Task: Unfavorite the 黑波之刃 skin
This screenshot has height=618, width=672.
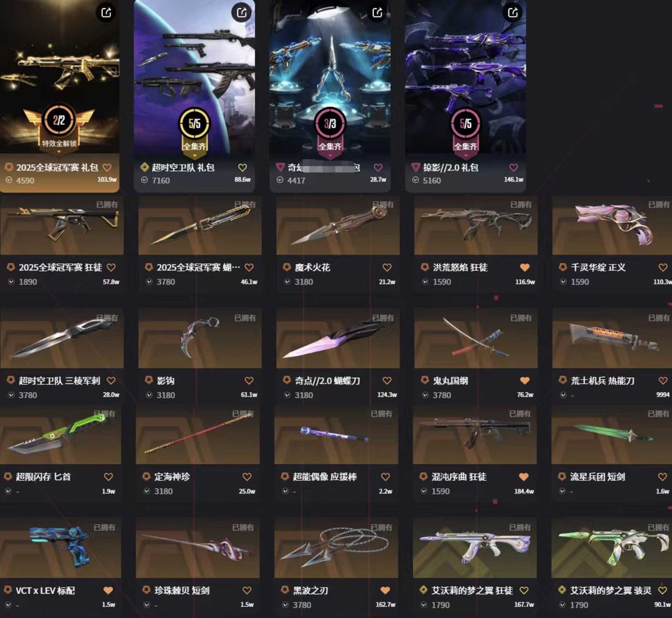Action: coord(385,591)
